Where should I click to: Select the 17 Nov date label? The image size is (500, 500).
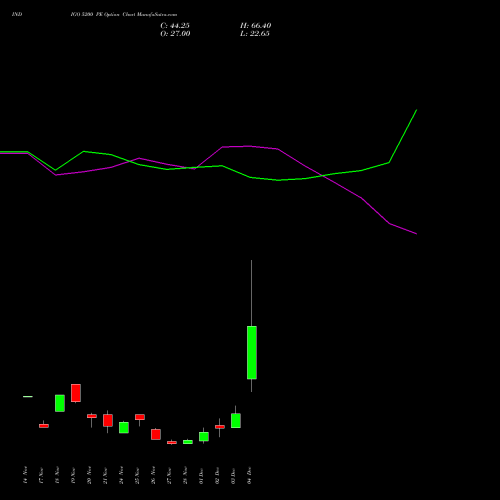click(41, 475)
